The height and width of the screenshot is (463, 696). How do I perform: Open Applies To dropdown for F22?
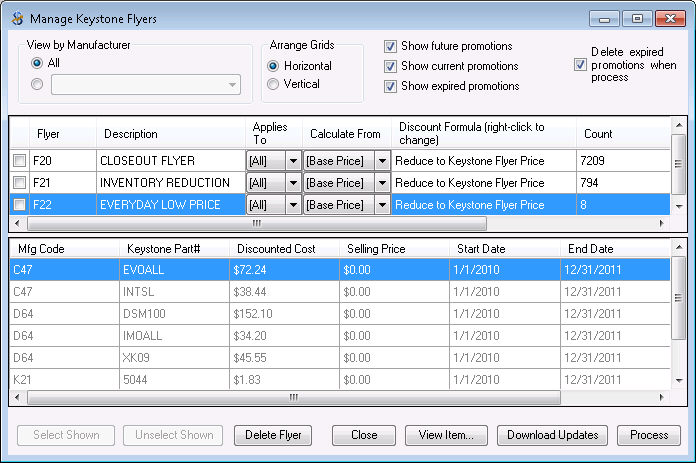(x=292, y=205)
